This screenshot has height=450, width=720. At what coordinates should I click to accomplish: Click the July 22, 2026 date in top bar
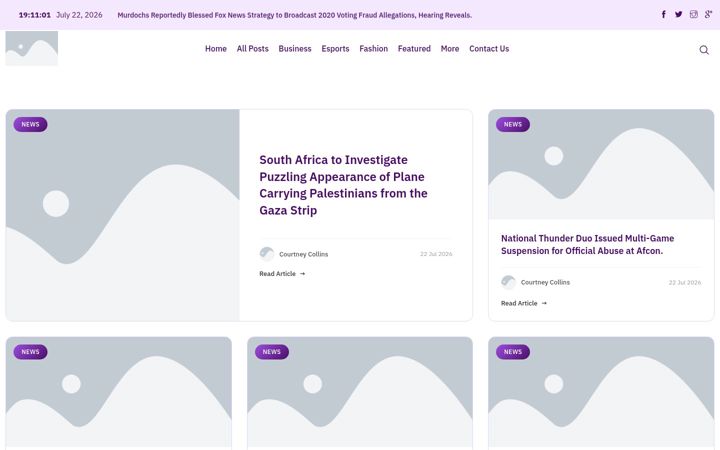(79, 15)
